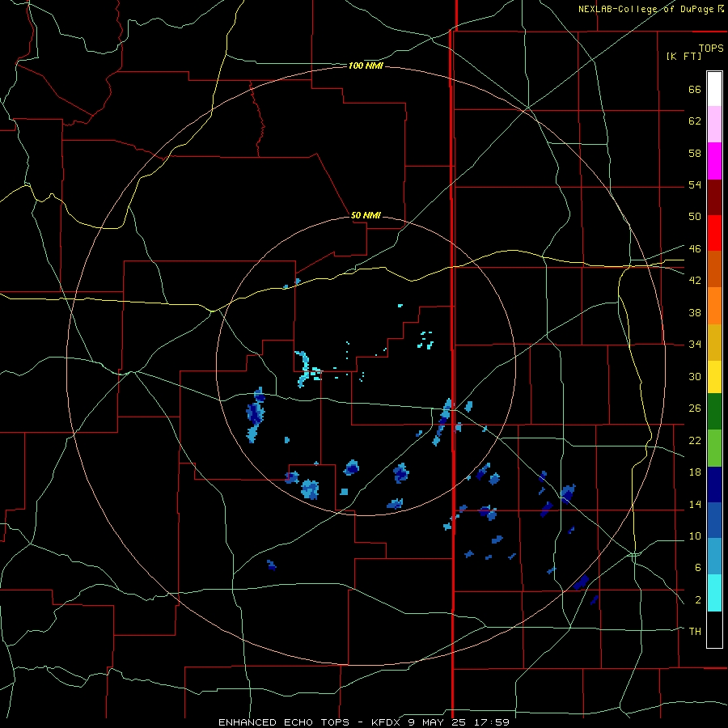Click the 42 legend value

pyautogui.click(x=695, y=280)
